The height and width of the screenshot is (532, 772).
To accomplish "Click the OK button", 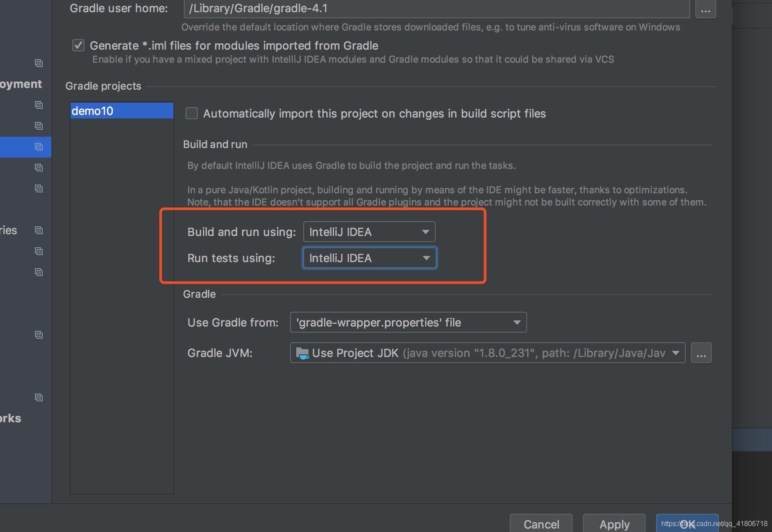I will (687, 524).
